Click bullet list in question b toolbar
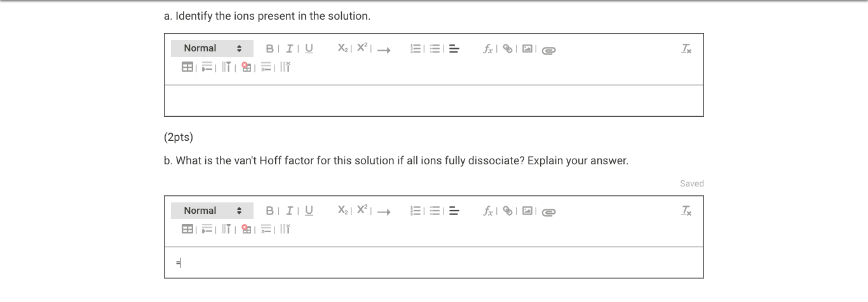Viewport: 868px width, 302px height. [x=436, y=211]
